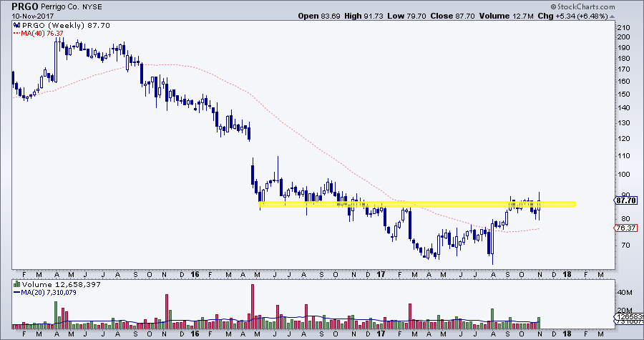This screenshot has height=340, width=644.
Task: Click the 20M volume axis label
Action: pos(624,311)
